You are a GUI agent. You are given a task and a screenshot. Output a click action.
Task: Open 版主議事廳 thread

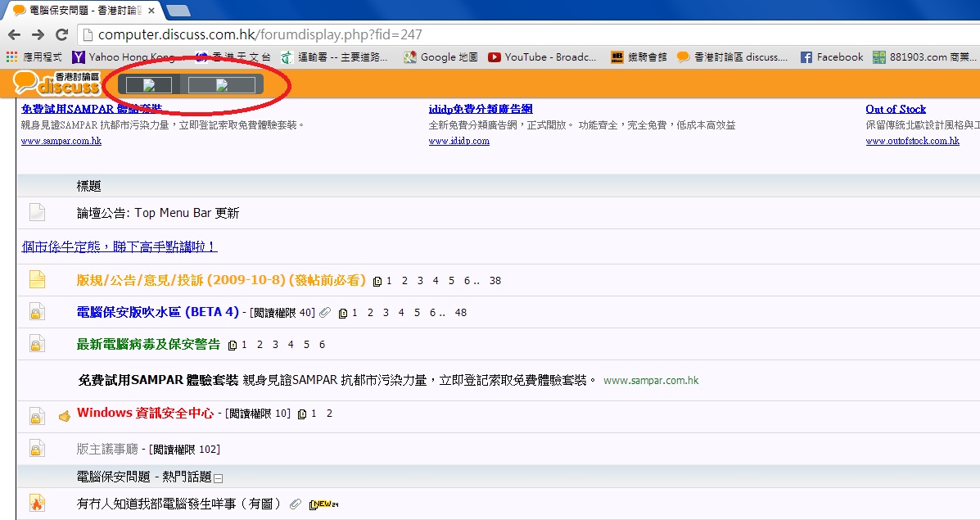(107, 449)
